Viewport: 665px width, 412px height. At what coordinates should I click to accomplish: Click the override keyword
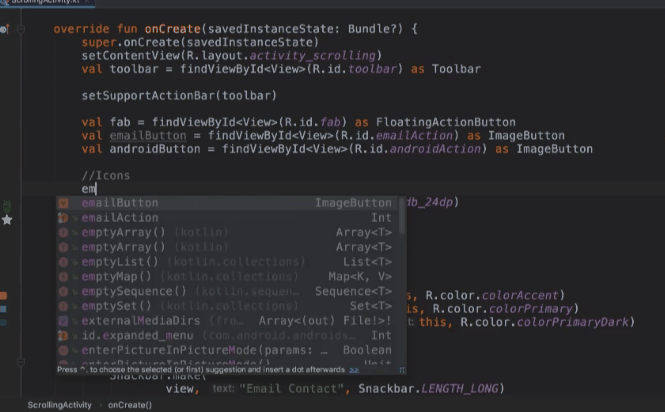tap(81, 29)
